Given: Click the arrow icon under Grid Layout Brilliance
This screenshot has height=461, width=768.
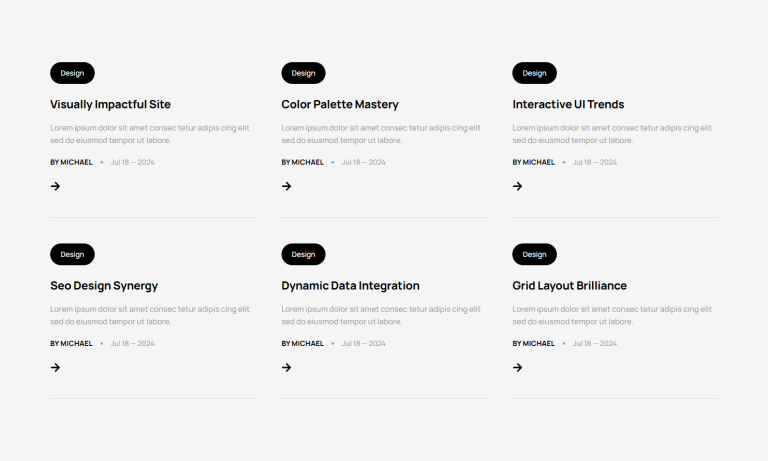Looking at the screenshot, I should click(x=517, y=367).
